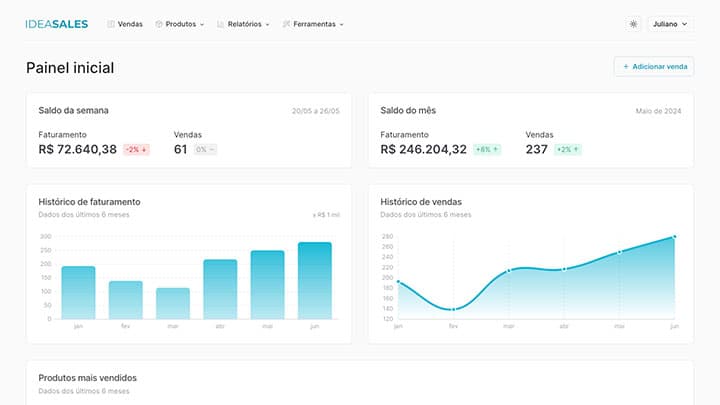
Task: Click the plus icon in Adicionar venda
Action: tap(626, 67)
